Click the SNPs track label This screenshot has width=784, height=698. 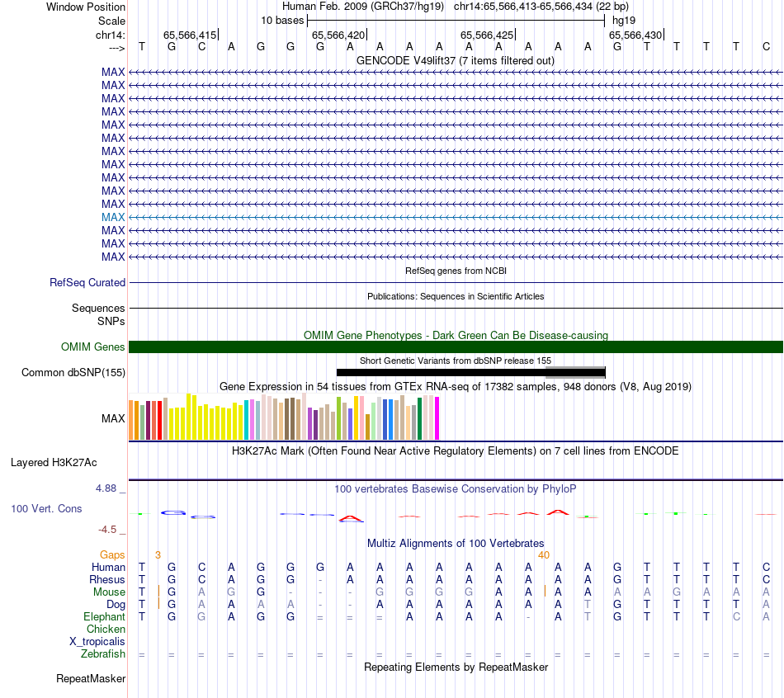111,321
